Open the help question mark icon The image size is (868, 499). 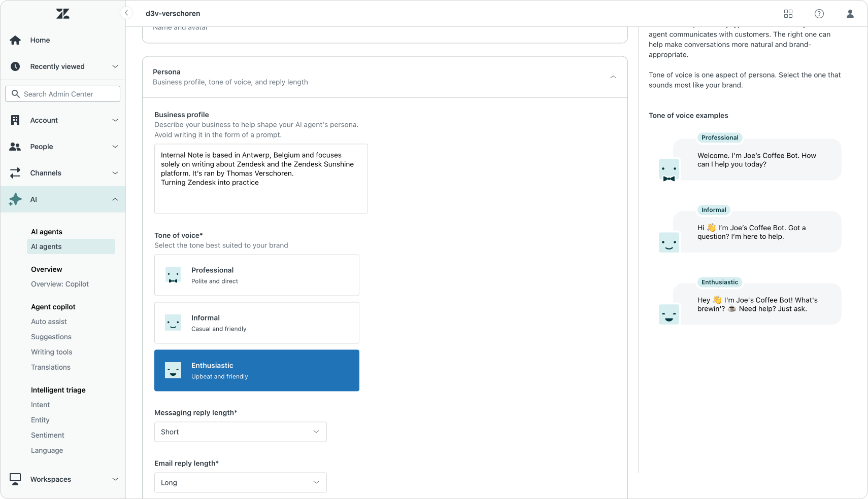coord(819,14)
